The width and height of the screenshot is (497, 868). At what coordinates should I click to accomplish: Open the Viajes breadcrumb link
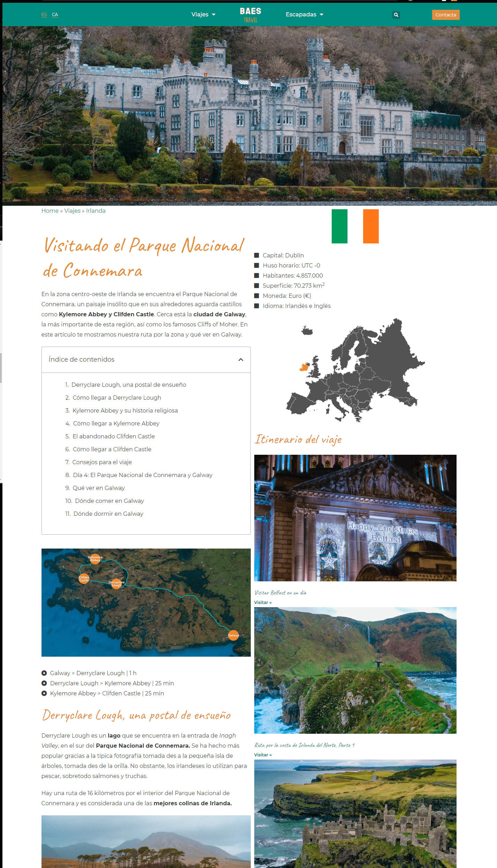(x=72, y=211)
